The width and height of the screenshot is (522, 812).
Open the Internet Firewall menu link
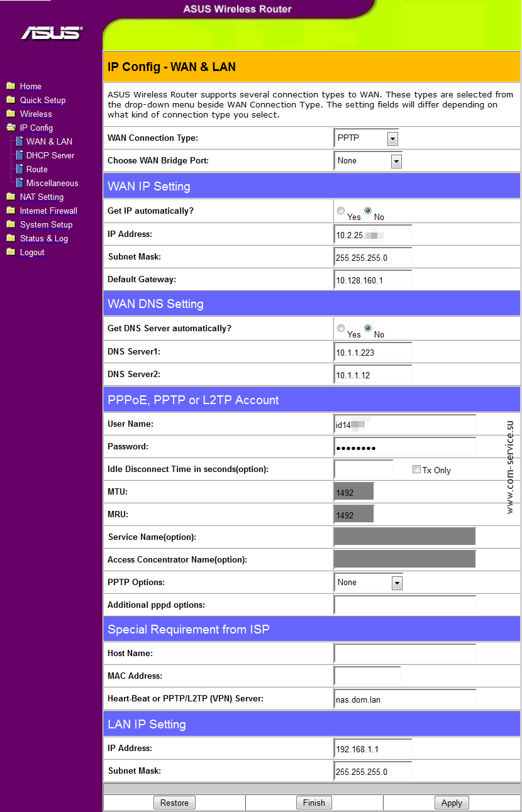[x=48, y=211]
